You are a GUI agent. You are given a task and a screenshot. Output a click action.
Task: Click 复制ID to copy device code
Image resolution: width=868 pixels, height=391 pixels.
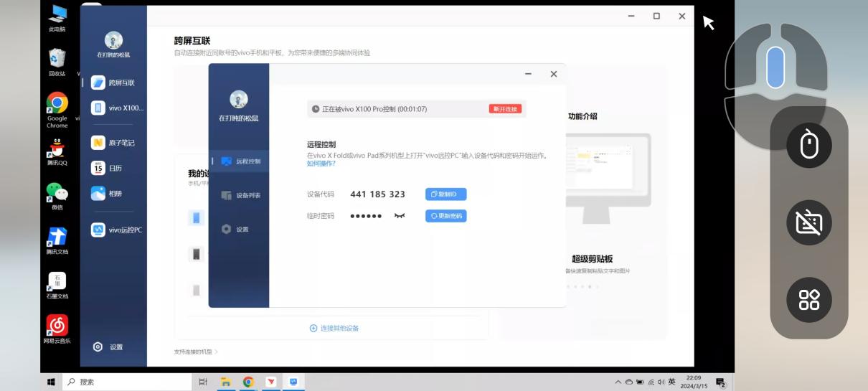click(x=445, y=194)
